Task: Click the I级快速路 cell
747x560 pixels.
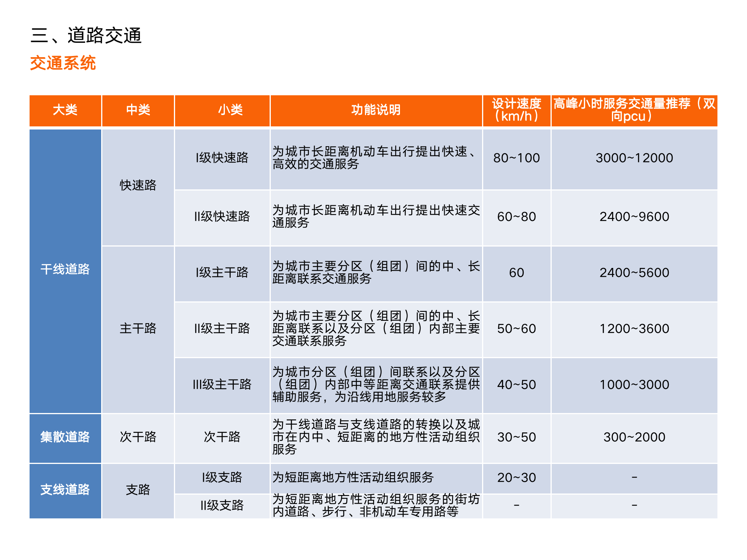Action: click(222, 158)
